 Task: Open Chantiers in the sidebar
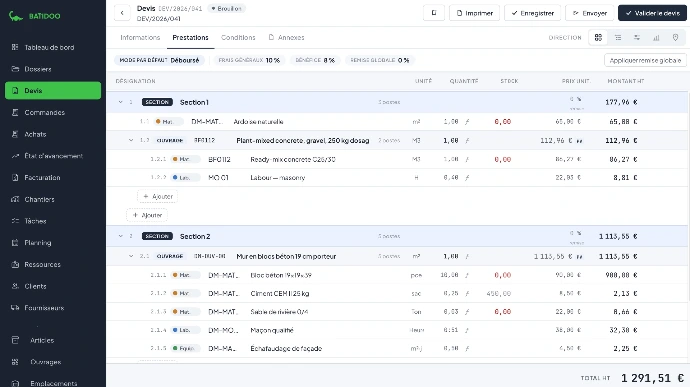39,199
